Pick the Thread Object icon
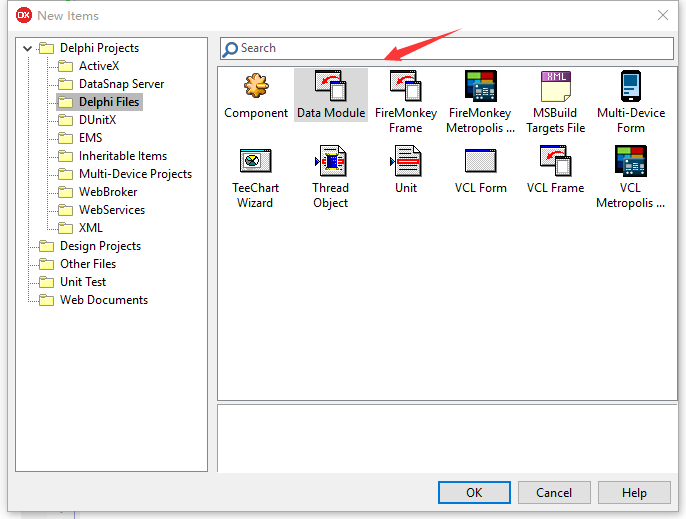 click(331, 161)
